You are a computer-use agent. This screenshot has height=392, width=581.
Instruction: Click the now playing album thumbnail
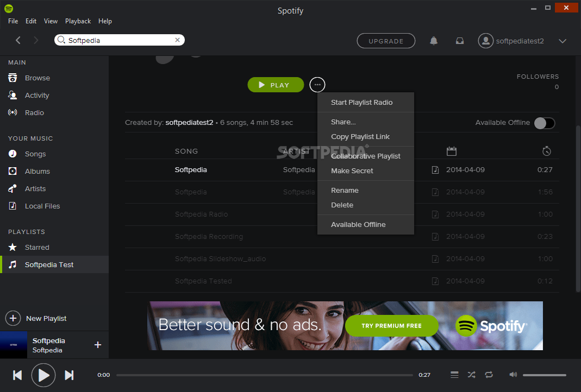(14, 345)
